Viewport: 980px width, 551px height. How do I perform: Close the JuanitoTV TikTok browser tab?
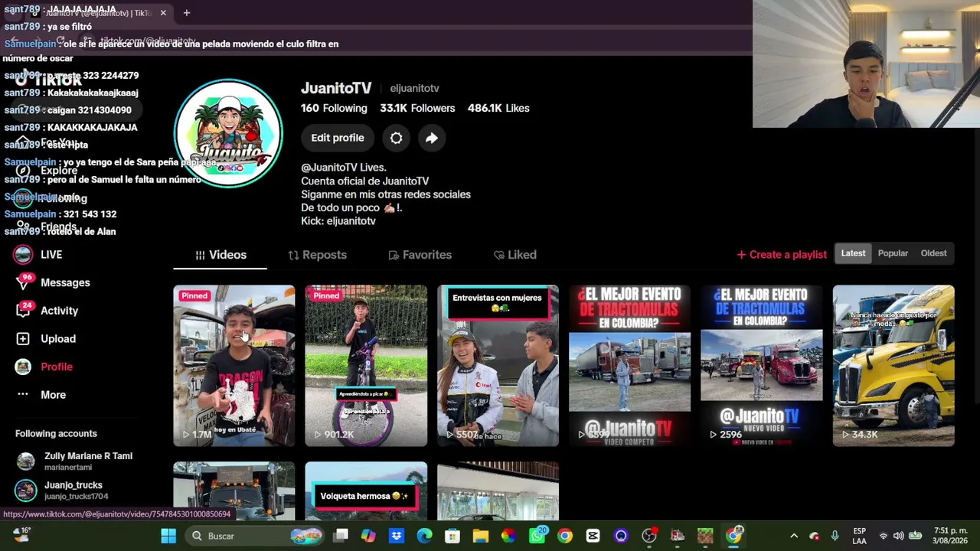coord(163,13)
